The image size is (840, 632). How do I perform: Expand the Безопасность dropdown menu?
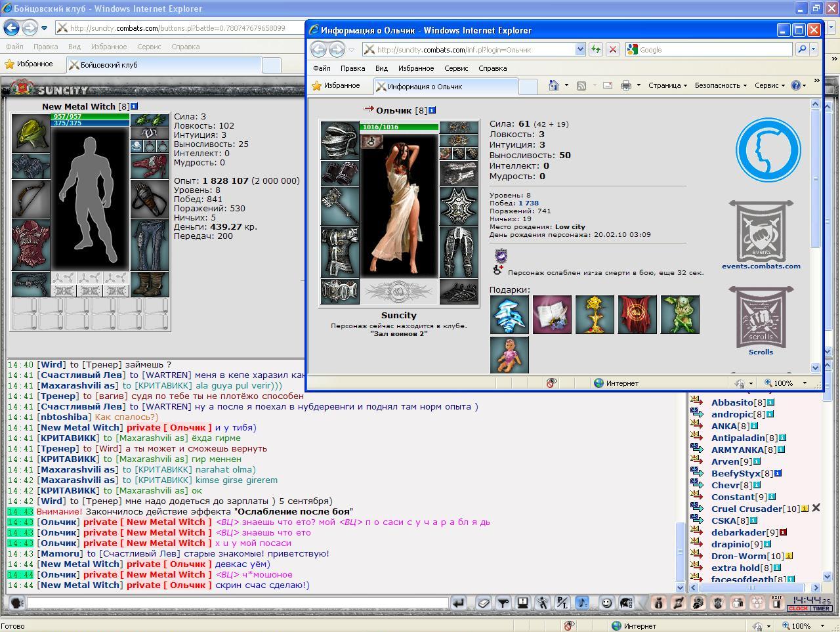[721, 85]
